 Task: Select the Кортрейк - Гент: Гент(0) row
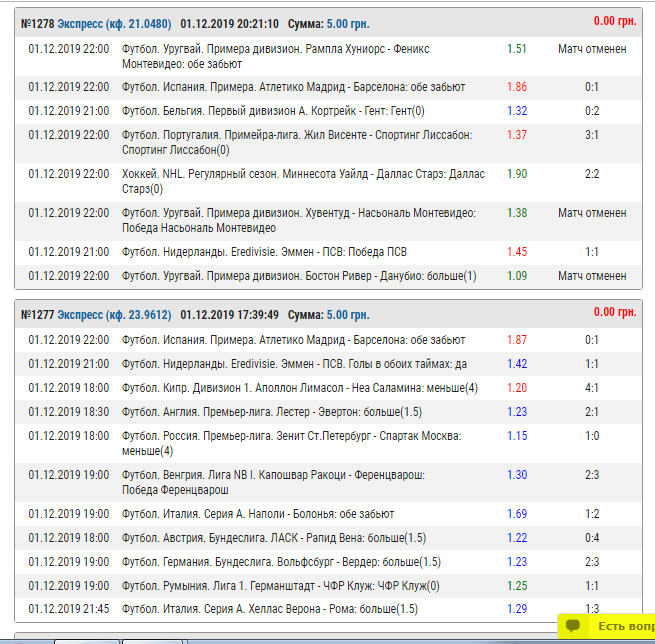tap(328, 111)
